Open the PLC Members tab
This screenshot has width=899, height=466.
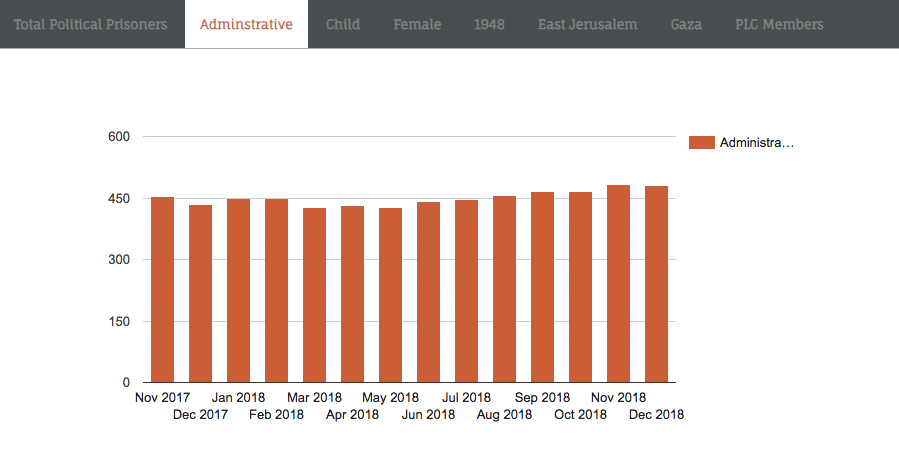coord(779,24)
